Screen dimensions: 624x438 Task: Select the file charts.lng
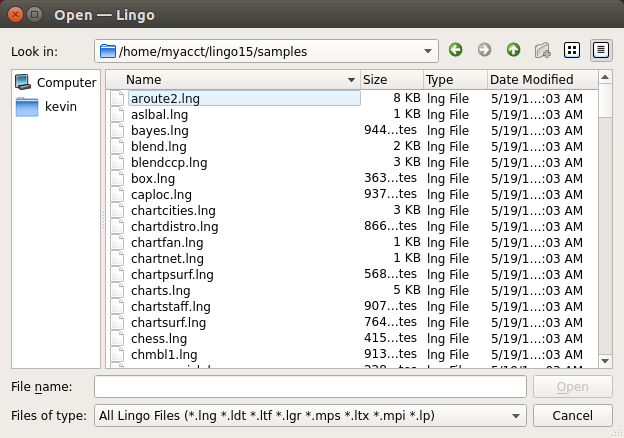pos(161,290)
